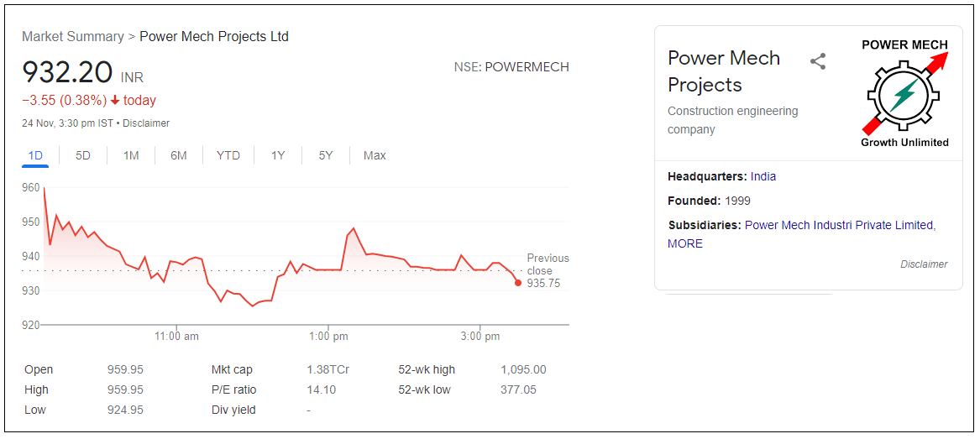
Task: Click the 11:00 am axis label
Action: point(177,337)
